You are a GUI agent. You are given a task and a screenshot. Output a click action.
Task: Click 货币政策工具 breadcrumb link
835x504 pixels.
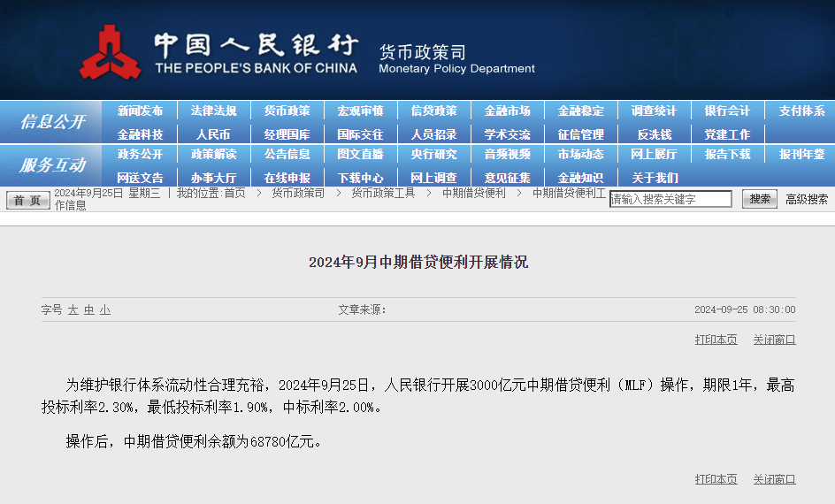(383, 193)
